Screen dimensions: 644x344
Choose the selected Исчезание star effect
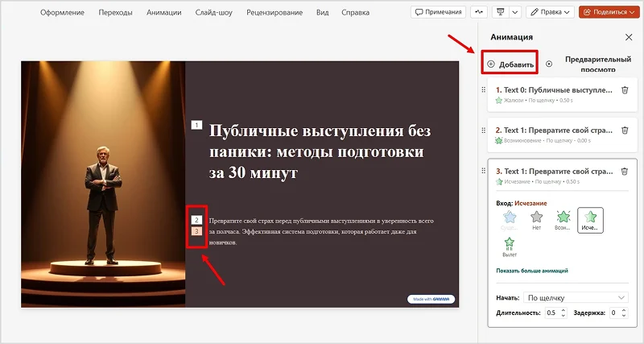pyautogui.click(x=590, y=220)
